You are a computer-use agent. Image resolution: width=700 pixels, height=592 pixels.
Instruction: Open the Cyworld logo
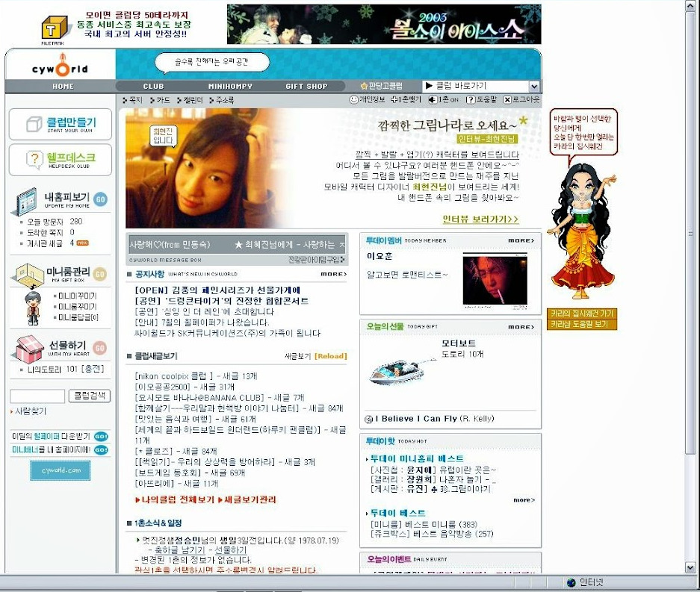click(60, 67)
